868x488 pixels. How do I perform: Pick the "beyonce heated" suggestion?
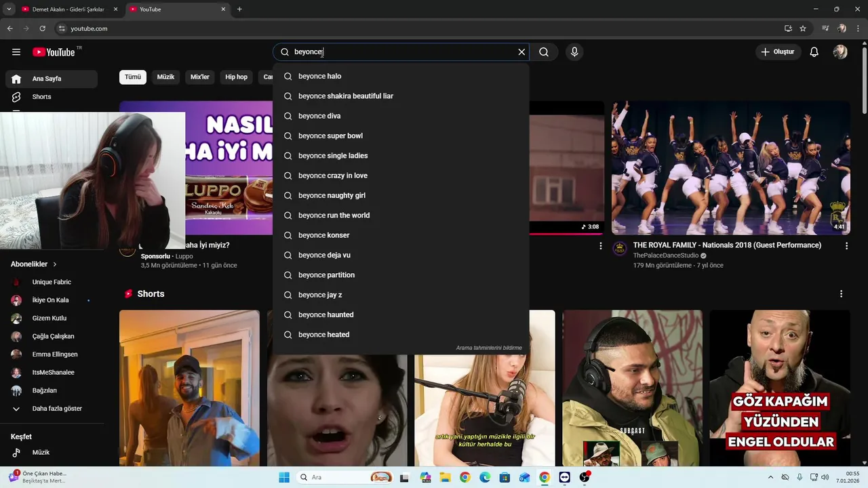click(x=401, y=335)
